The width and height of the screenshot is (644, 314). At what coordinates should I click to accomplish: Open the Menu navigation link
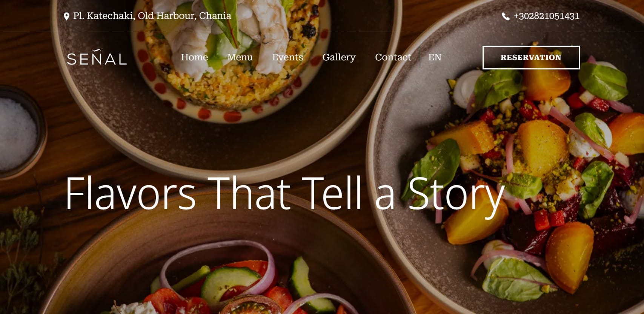tap(240, 57)
